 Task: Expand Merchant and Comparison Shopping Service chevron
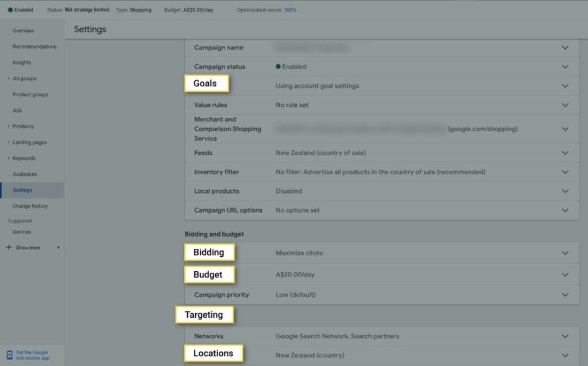click(565, 129)
